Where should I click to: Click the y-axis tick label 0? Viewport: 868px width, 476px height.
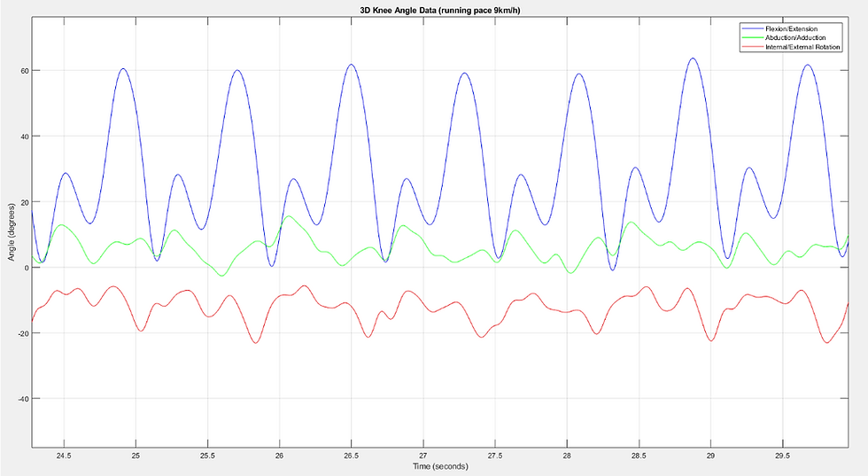click(x=27, y=268)
